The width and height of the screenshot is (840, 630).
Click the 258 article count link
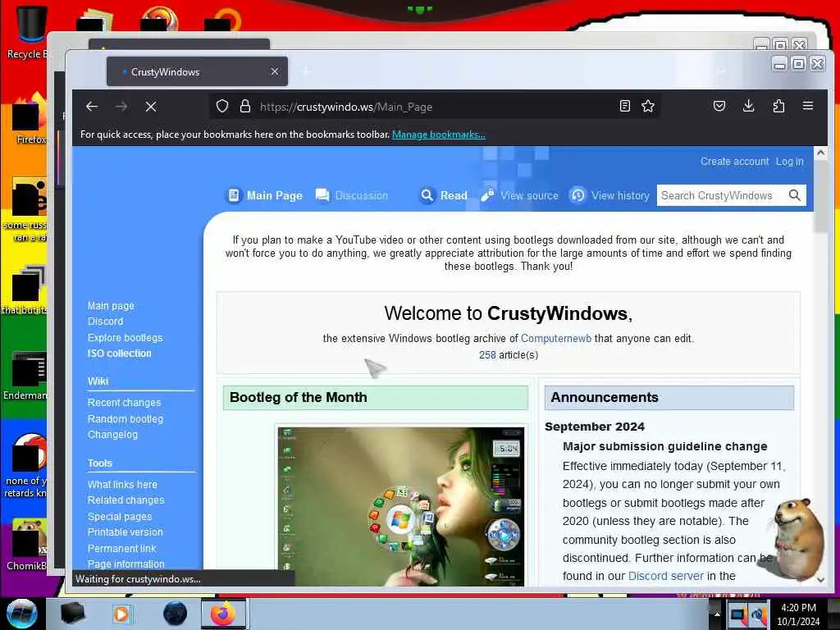487,354
